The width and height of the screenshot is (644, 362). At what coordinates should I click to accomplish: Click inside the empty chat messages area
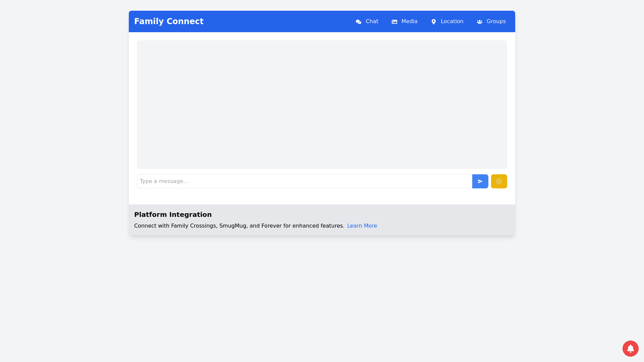click(322, 105)
